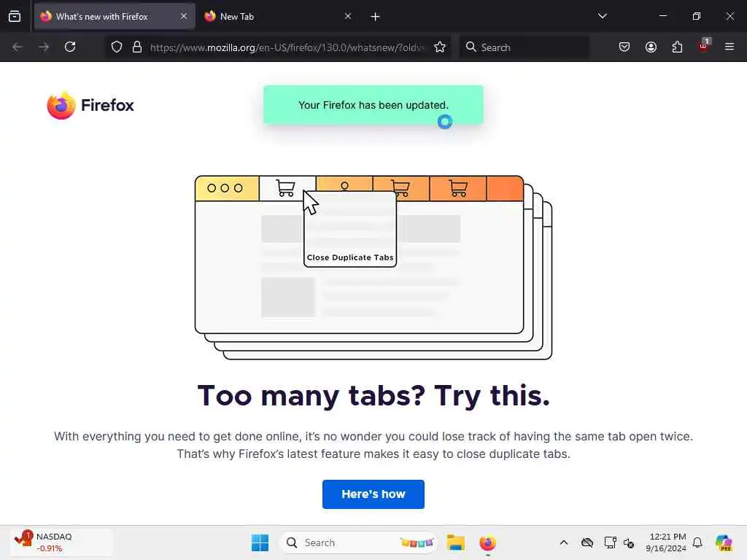Image resolution: width=747 pixels, height=560 pixels.
Task: Open the Windows Start menu
Action: pos(260,542)
